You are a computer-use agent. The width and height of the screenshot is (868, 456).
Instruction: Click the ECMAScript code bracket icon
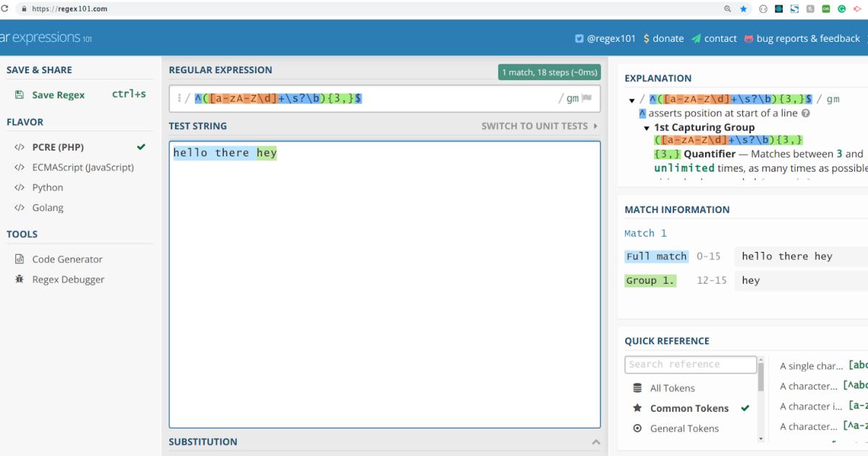click(x=20, y=167)
